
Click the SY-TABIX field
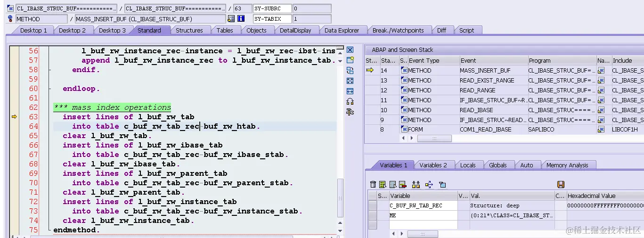272,19
